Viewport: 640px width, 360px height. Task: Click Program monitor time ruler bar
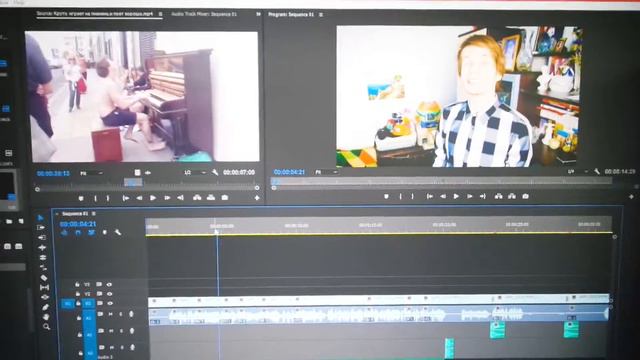(441, 181)
